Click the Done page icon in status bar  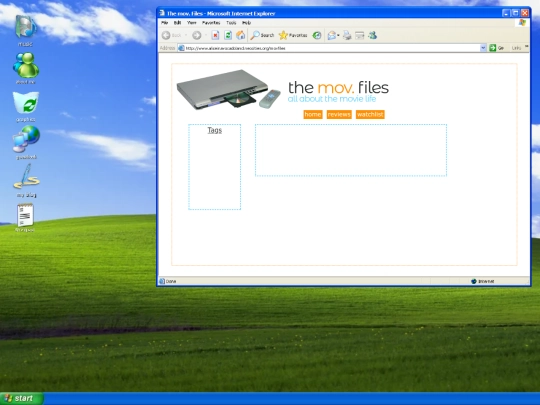point(162,281)
